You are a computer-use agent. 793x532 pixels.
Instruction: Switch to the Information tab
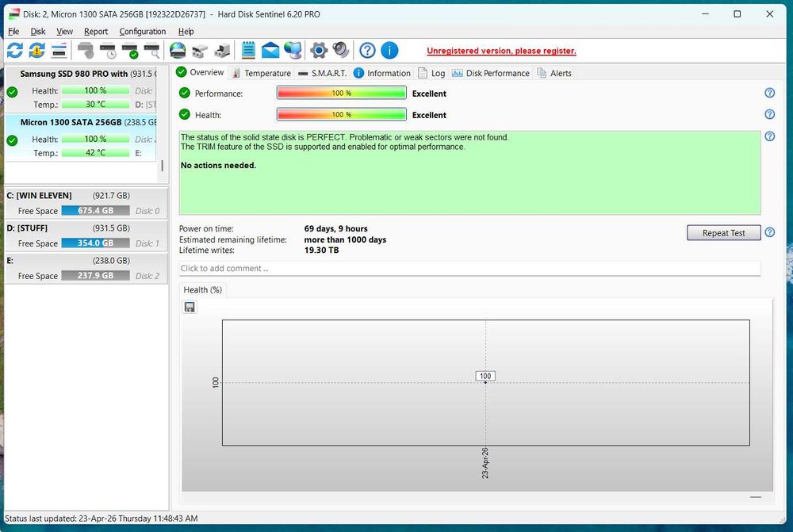point(382,73)
